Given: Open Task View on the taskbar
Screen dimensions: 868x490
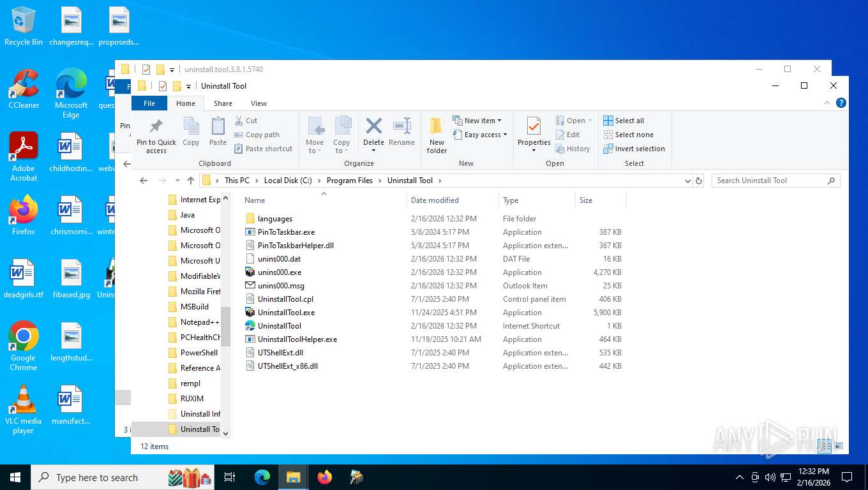Looking at the screenshot, I should coord(230,477).
